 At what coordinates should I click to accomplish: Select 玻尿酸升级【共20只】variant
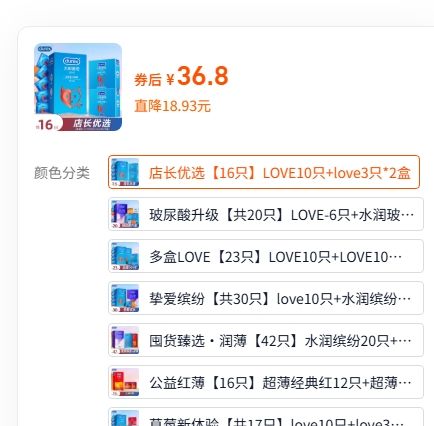click(x=266, y=214)
